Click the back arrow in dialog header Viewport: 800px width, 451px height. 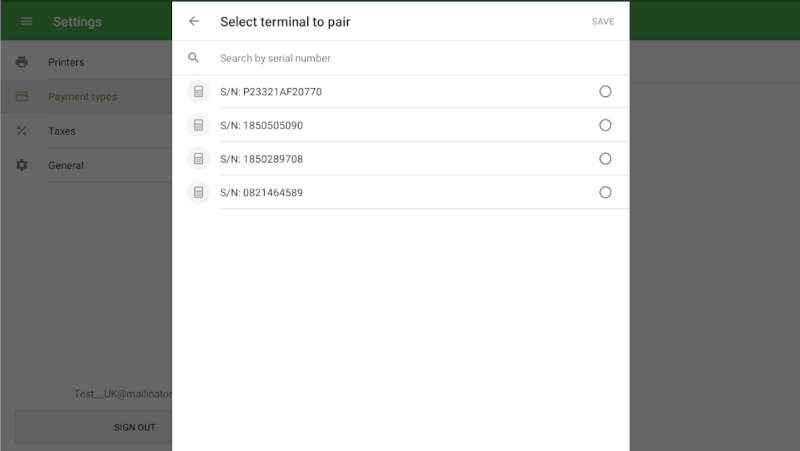click(194, 21)
